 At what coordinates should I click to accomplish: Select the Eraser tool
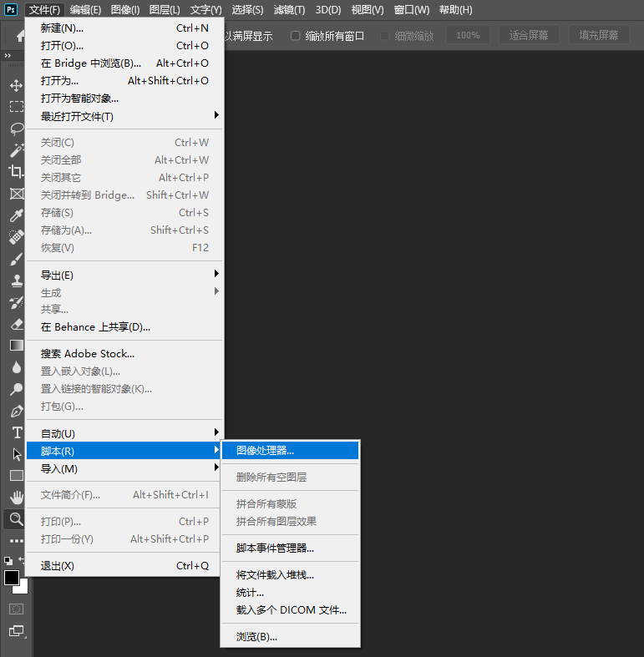click(x=16, y=324)
